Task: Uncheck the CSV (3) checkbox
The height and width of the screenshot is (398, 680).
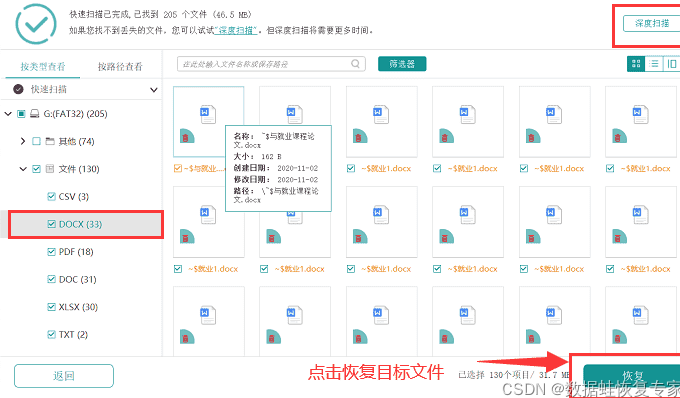Action: (51, 196)
